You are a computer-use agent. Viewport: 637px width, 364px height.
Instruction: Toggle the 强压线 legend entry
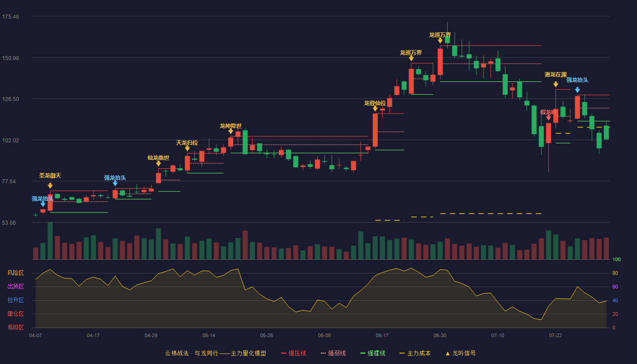[x=293, y=353]
